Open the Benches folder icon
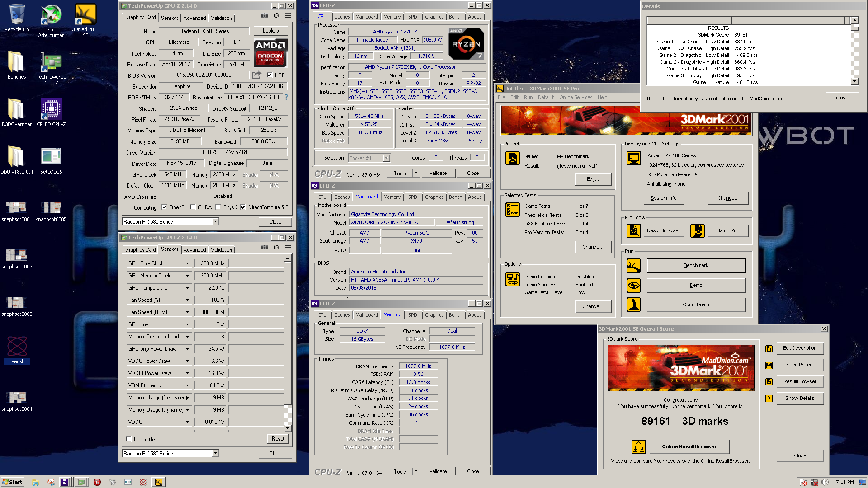Image resolution: width=868 pixels, height=488 pixels. click(x=17, y=65)
